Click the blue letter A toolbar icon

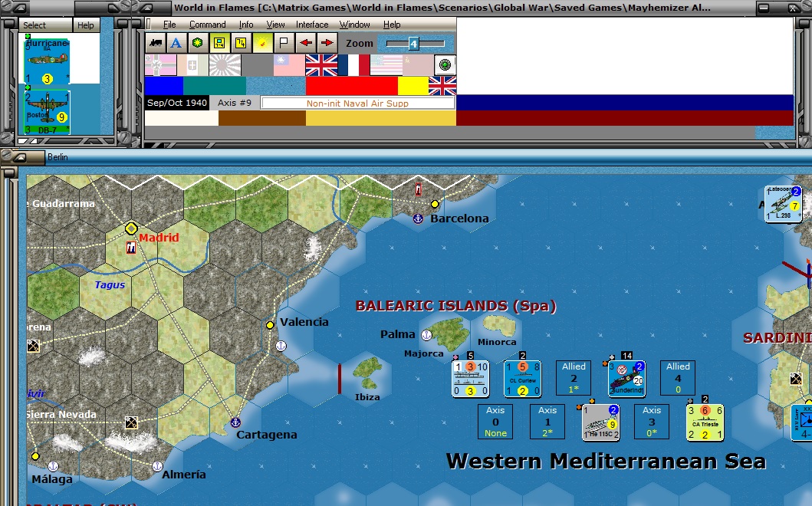(176, 43)
